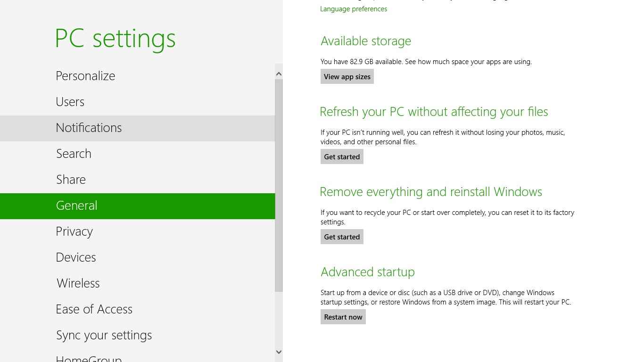Click the scrollbar down arrow
The image size is (644, 362).
(279, 352)
